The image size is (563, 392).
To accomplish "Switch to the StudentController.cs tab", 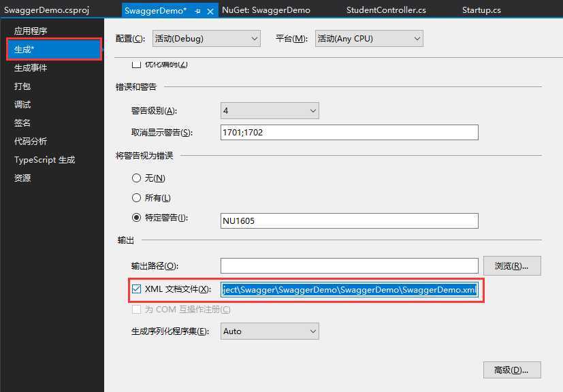I will pyautogui.click(x=386, y=10).
